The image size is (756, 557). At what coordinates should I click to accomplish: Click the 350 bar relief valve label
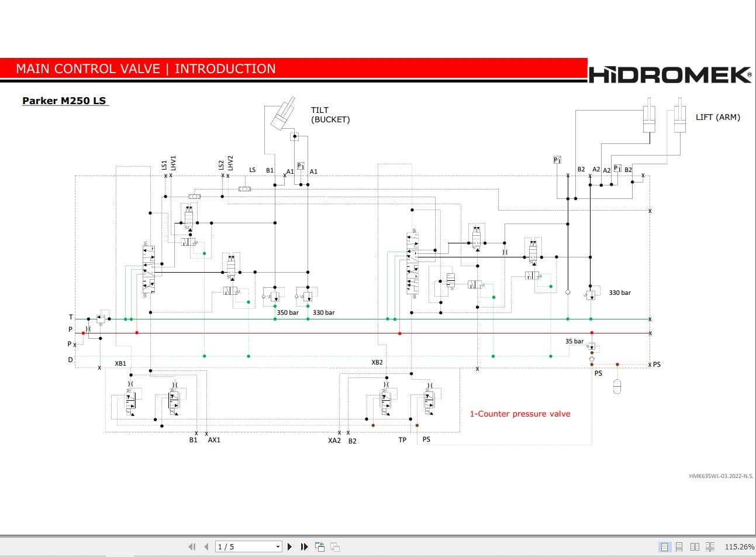[x=288, y=312]
